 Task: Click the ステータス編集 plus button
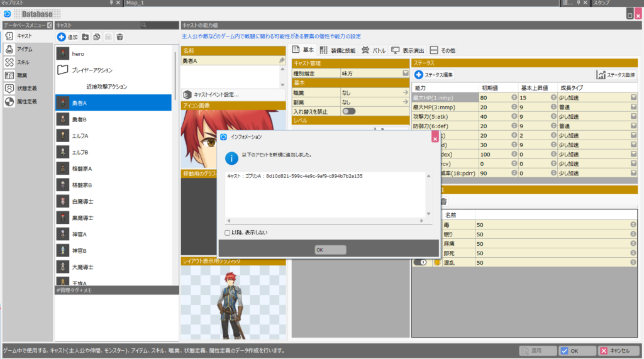tap(419, 75)
